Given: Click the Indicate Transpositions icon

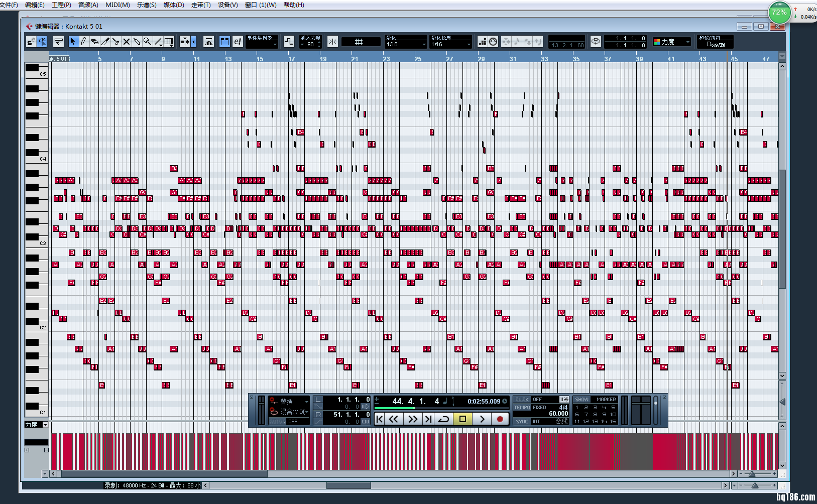Looking at the screenshot, I should point(289,42).
